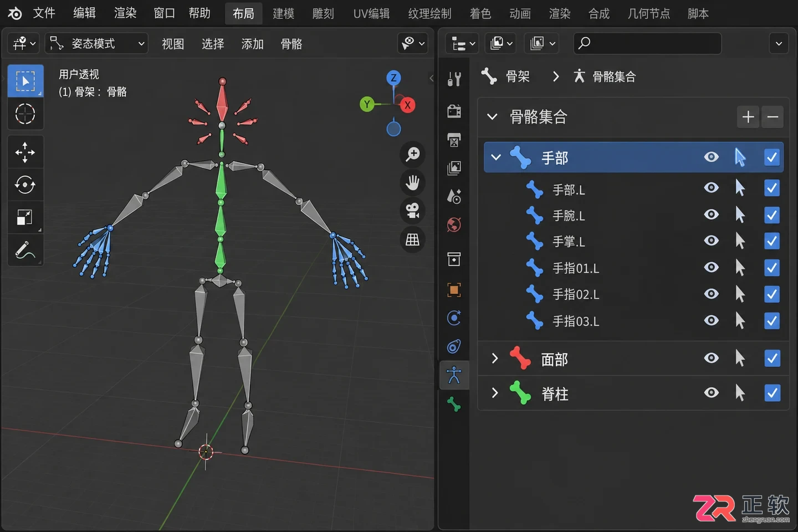Collapse the 手部 bone collection
798x532 pixels.
point(496,157)
